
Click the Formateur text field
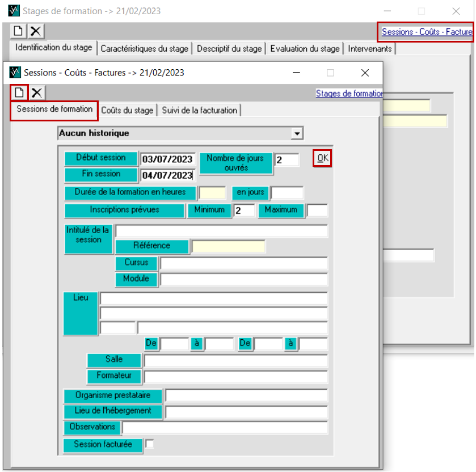pos(235,377)
